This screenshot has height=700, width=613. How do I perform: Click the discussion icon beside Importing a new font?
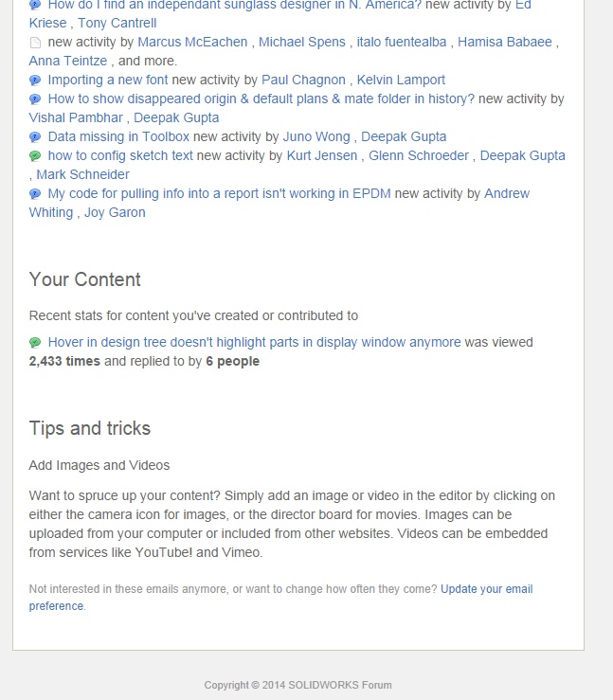click(35, 81)
